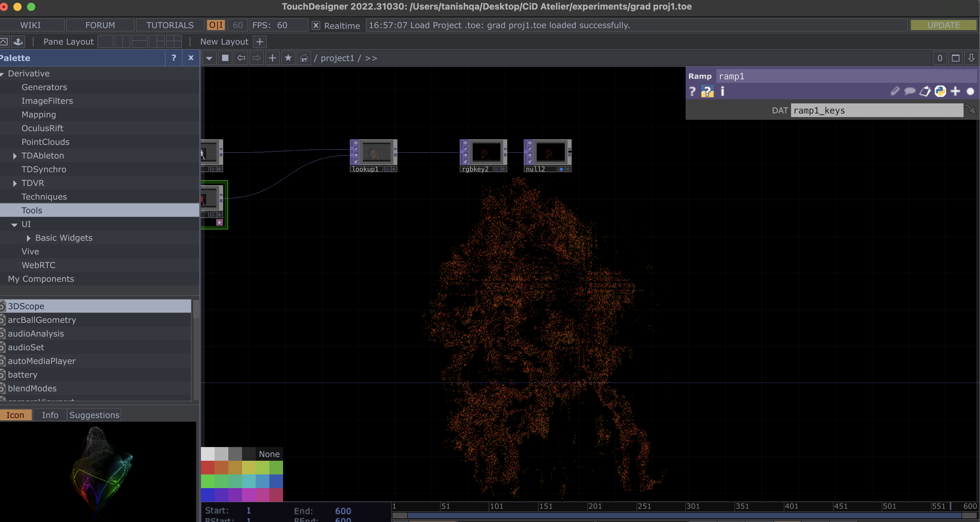Click clipboard copy-parameters icon in Ramp panel
The image size is (980, 522).
925,91
